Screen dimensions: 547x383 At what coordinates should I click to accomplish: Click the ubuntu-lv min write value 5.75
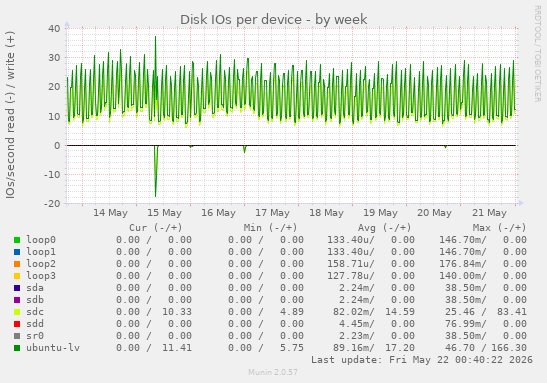coord(292,348)
